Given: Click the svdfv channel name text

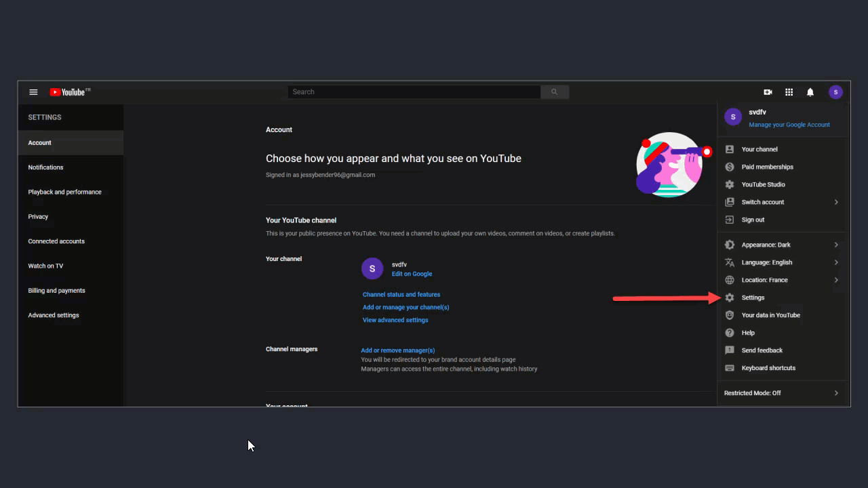Looking at the screenshot, I should (399, 264).
